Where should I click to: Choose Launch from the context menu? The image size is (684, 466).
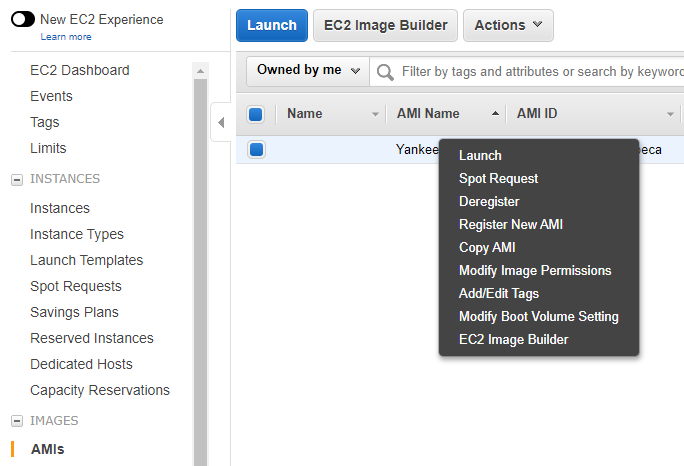(x=480, y=155)
